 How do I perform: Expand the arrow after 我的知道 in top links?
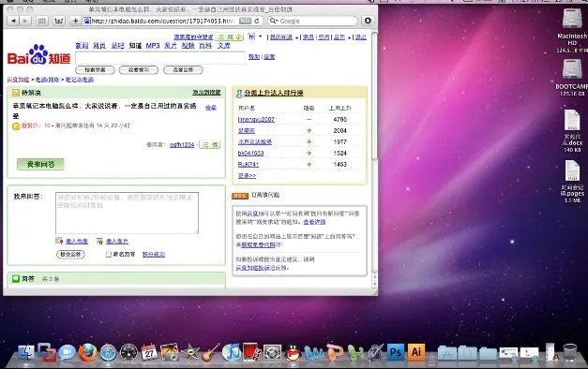click(x=296, y=37)
